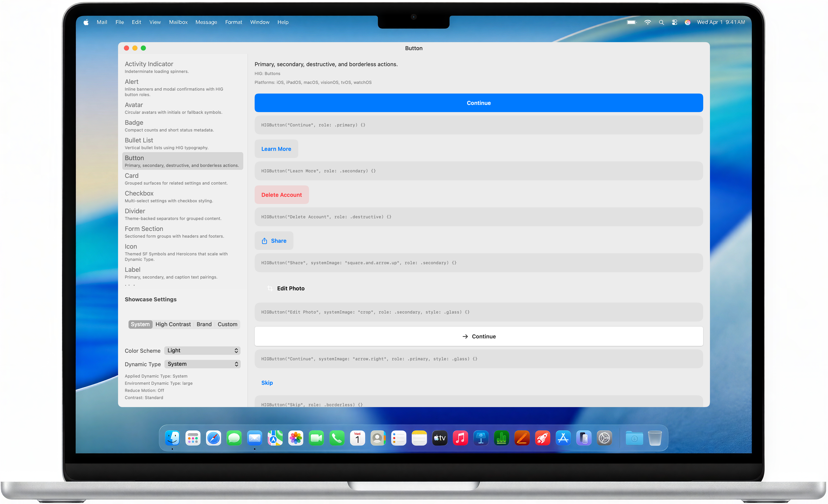Open the Calendar Dock icon

click(x=358, y=438)
